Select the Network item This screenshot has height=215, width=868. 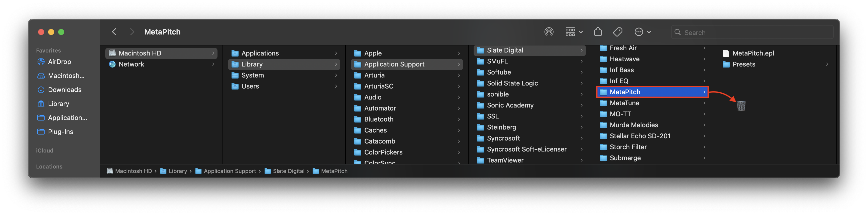pyautogui.click(x=161, y=64)
